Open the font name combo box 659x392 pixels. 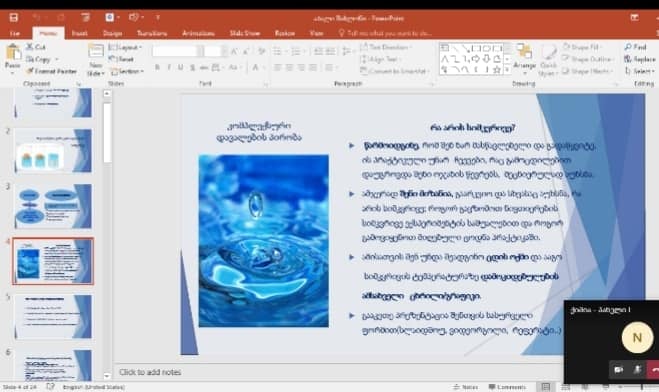177,51
